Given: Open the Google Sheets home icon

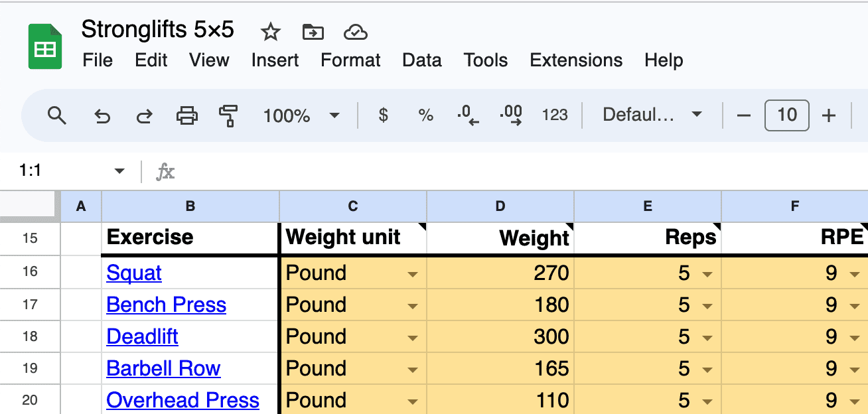Looking at the screenshot, I should click(45, 46).
